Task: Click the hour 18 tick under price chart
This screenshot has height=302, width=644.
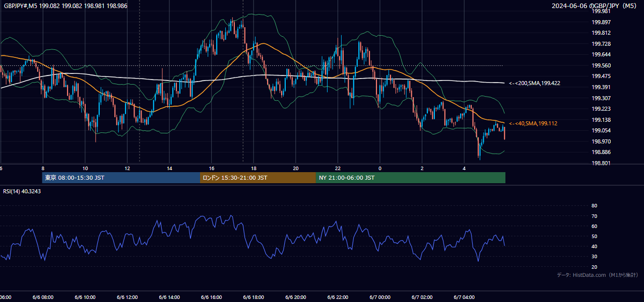Action: 253,168
